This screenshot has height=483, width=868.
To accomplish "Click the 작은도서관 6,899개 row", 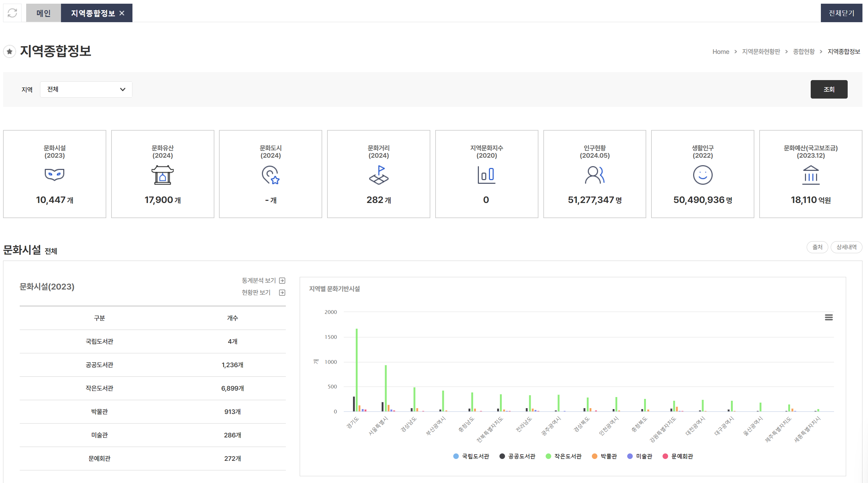I will (x=153, y=388).
